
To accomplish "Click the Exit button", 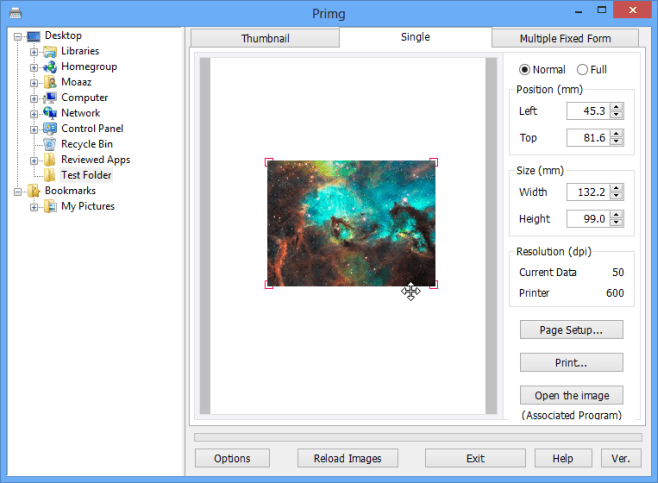I will point(475,458).
